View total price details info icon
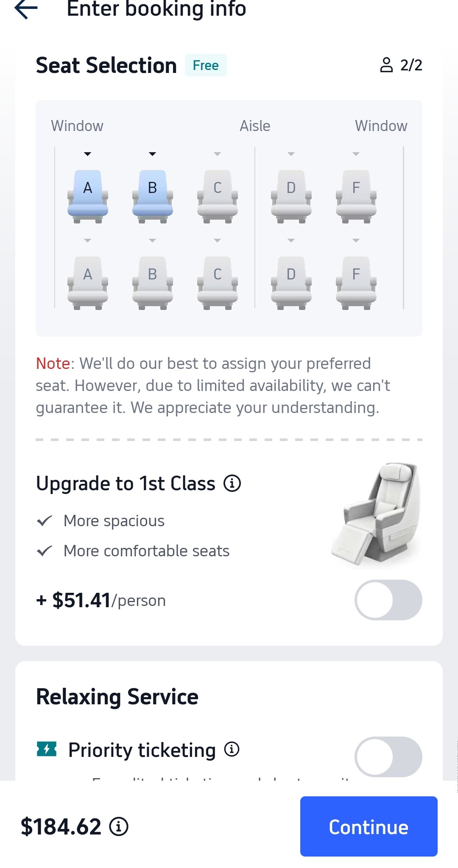This screenshot has width=458, height=868. tap(119, 826)
